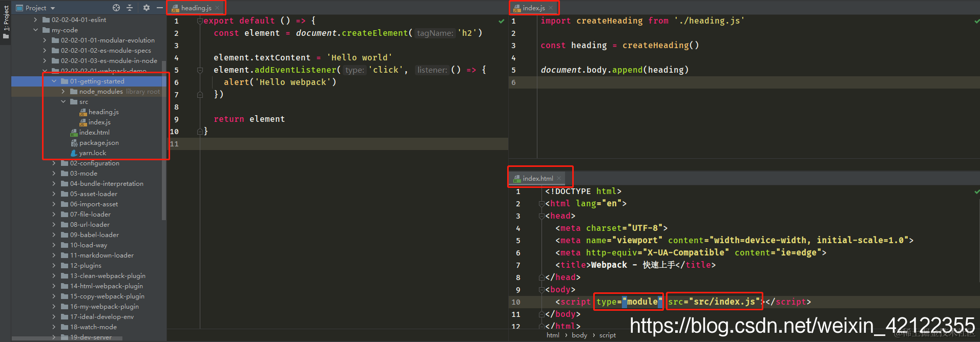
Task: Expand 02-02-01-01-modular-evolution folder
Action: click(x=45, y=40)
